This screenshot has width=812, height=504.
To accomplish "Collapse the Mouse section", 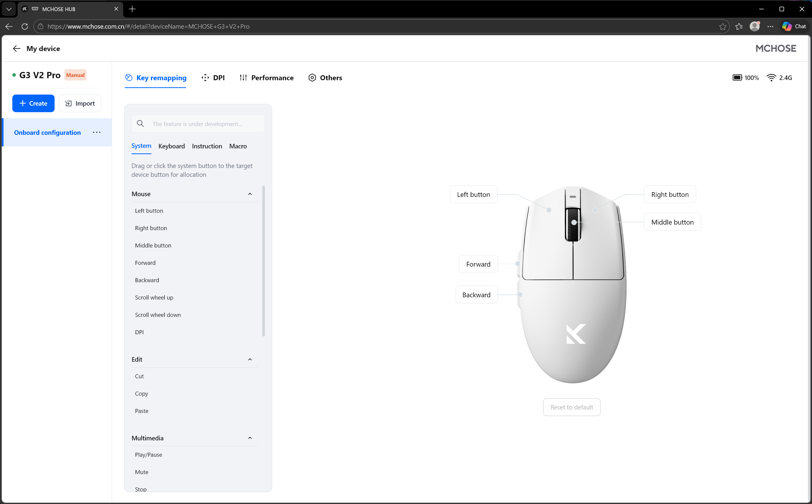I will tap(250, 194).
